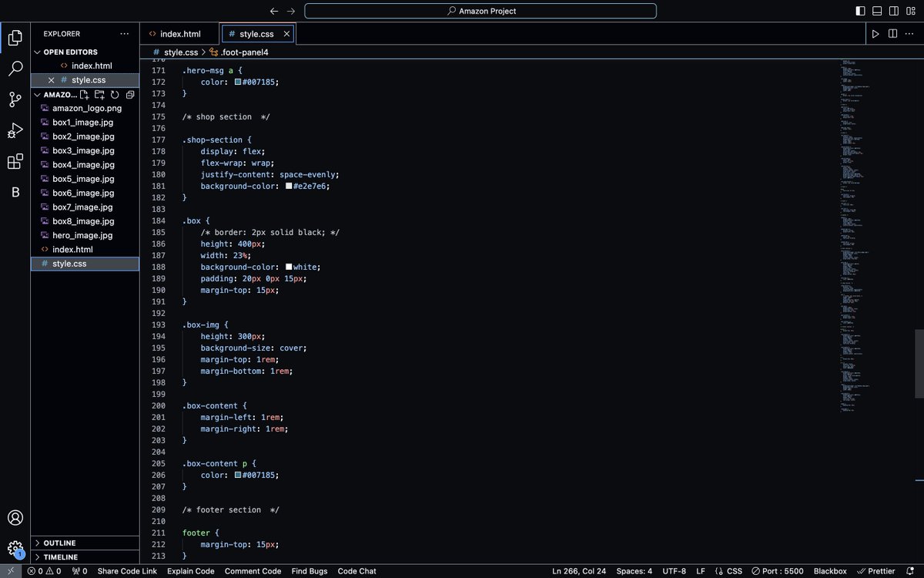Click the New Folder icon in explorer

pos(99,94)
